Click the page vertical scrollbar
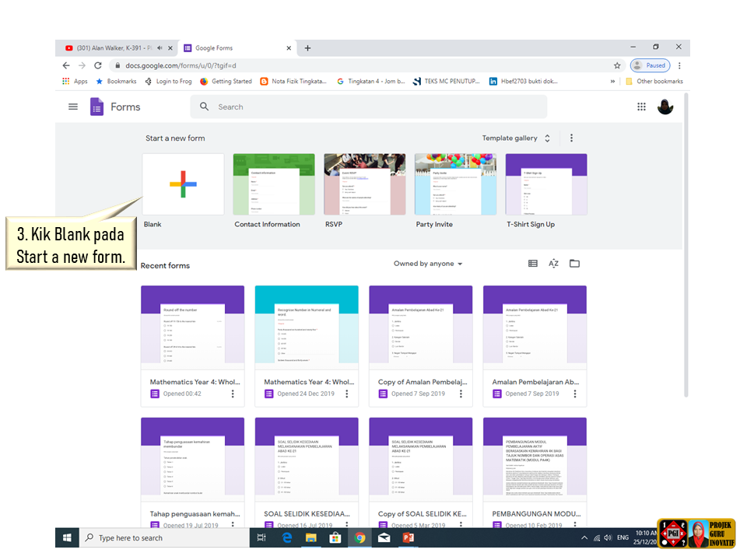The height and width of the screenshot is (560, 747). tap(686, 245)
